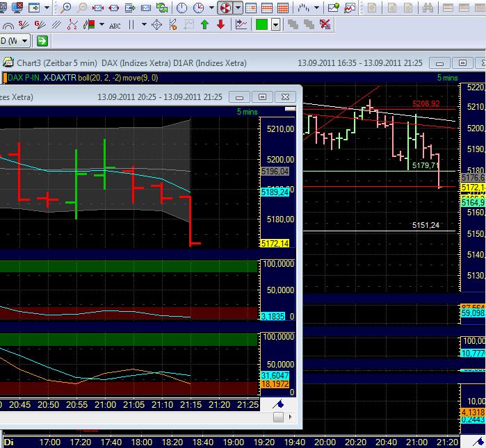
Task: Zoom in with the magnifier plus
Action: point(65,8)
